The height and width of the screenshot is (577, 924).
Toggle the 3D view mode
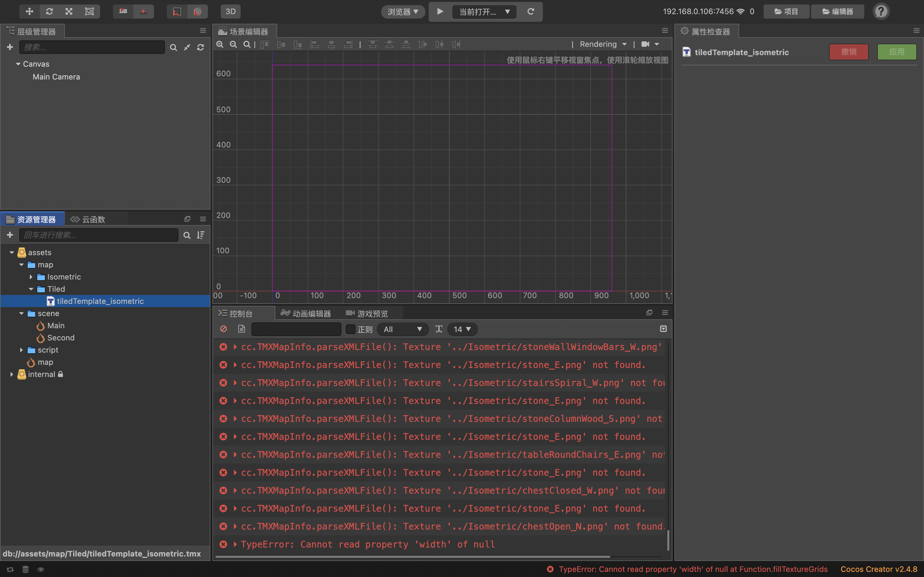(x=231, y=12)
